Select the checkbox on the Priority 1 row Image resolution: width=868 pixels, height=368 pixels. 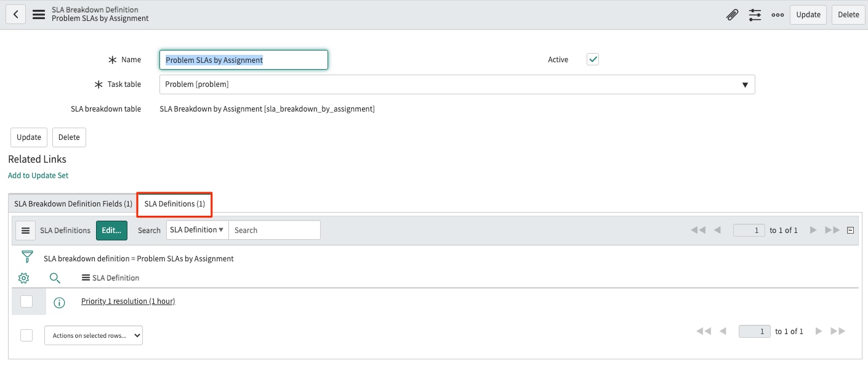point(26,301)
